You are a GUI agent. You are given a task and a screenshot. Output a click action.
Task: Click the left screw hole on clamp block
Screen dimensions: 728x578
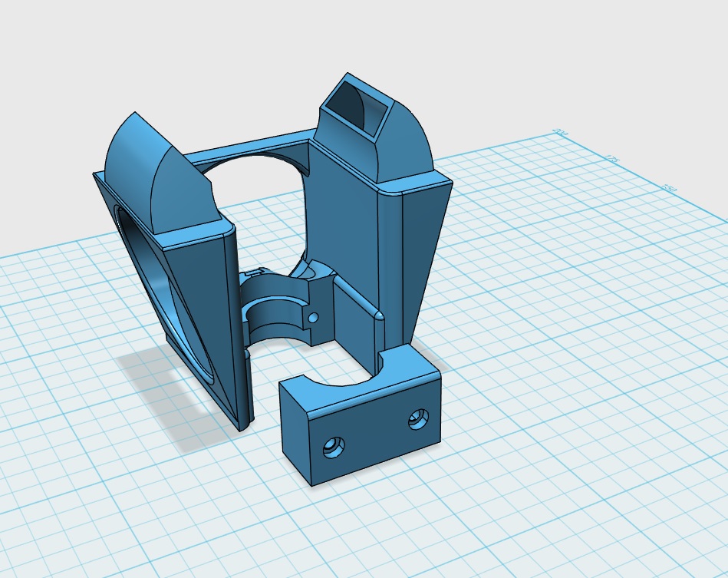334,448
